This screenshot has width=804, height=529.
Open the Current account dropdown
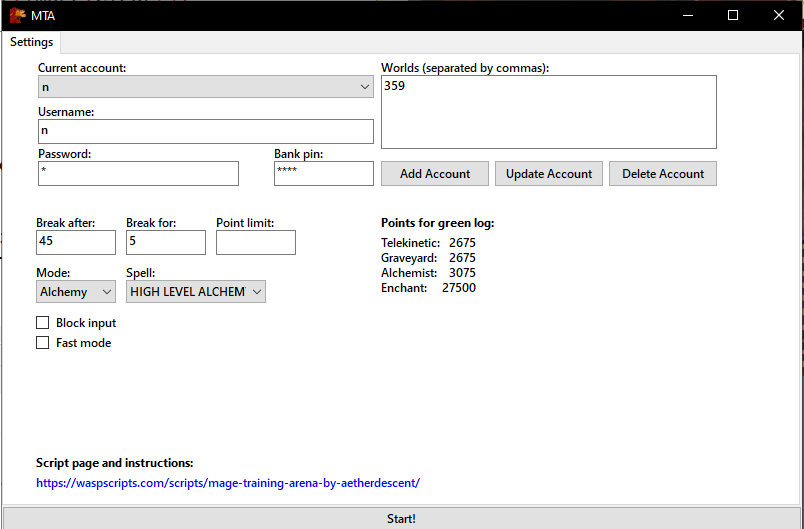tap(206, 87)
